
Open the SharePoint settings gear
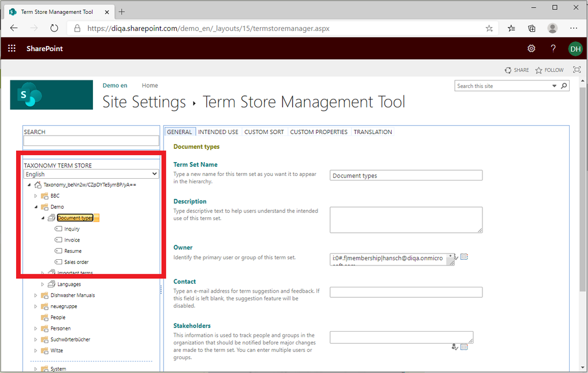pos(531,49)
